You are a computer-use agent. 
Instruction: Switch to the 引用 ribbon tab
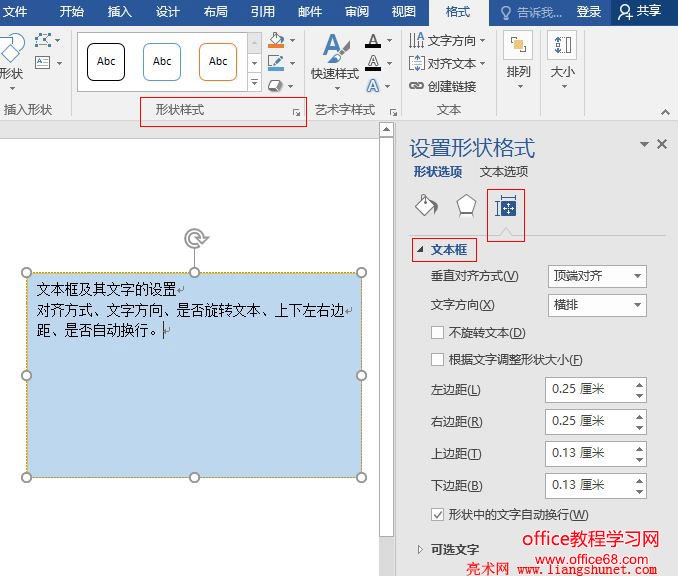[262, 12]
